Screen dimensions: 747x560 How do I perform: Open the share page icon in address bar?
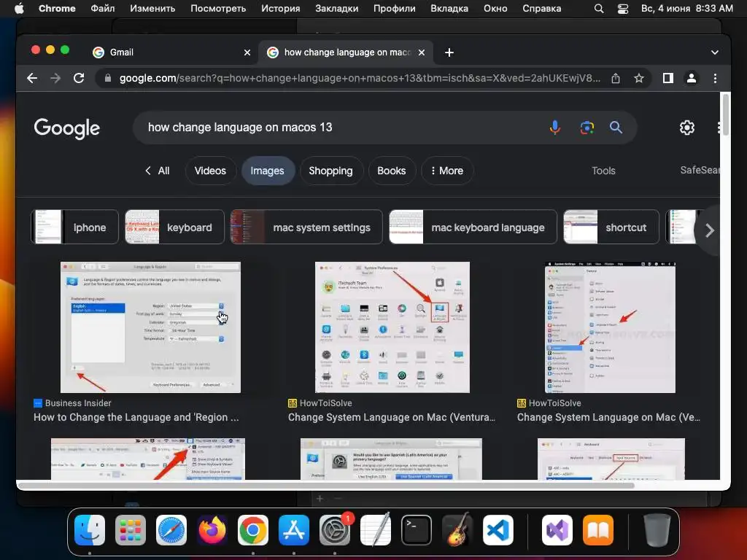click(616, 78)
